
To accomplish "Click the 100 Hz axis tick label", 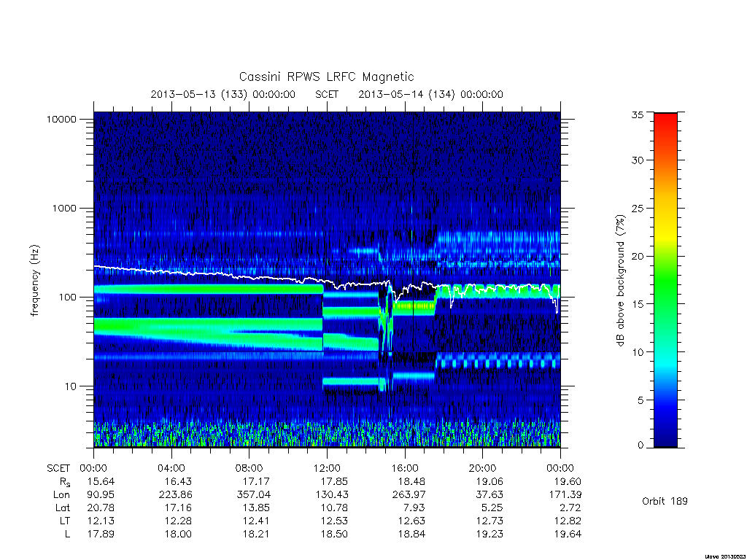I will (x=67, y=297).
